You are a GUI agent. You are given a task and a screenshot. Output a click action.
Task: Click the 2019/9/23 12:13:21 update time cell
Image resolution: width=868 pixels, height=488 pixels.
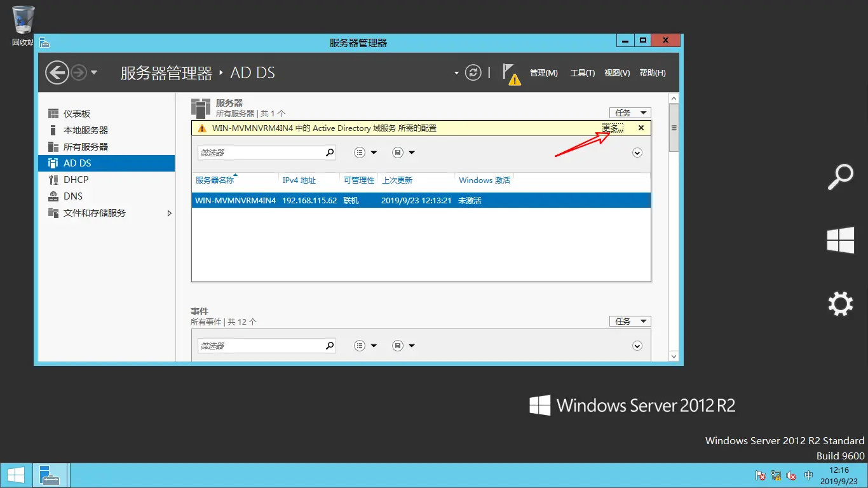click(x=416, y=201)
